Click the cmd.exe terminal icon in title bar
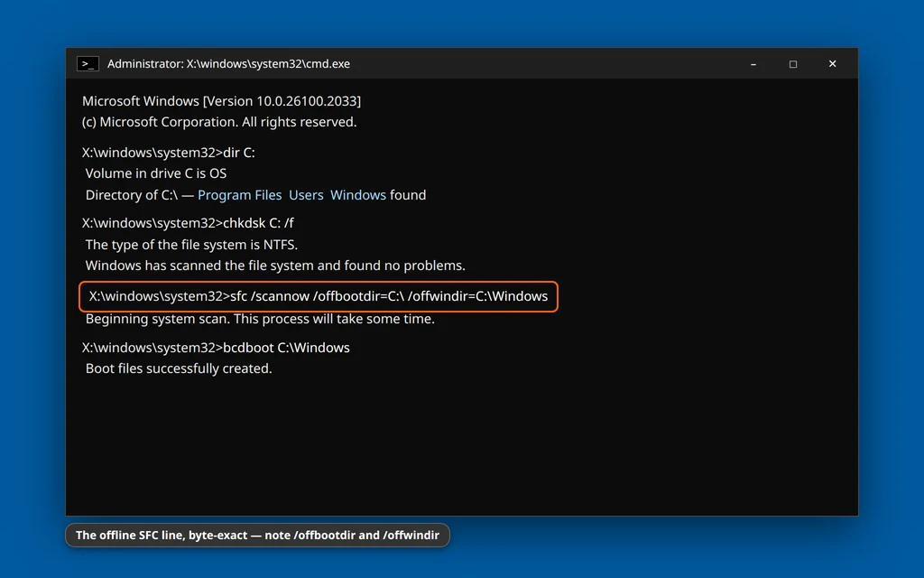The width and height of the screenshot is (924, 578). tap(88, 64)
